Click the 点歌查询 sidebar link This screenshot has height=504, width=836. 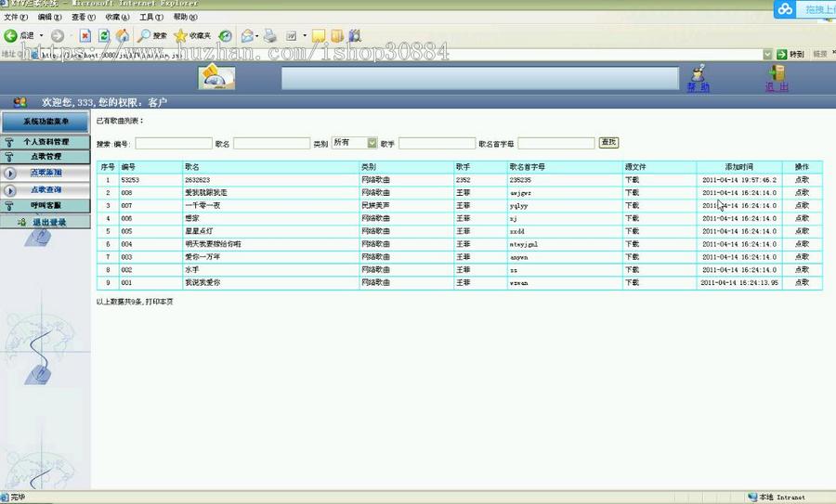tap(46, 189)
